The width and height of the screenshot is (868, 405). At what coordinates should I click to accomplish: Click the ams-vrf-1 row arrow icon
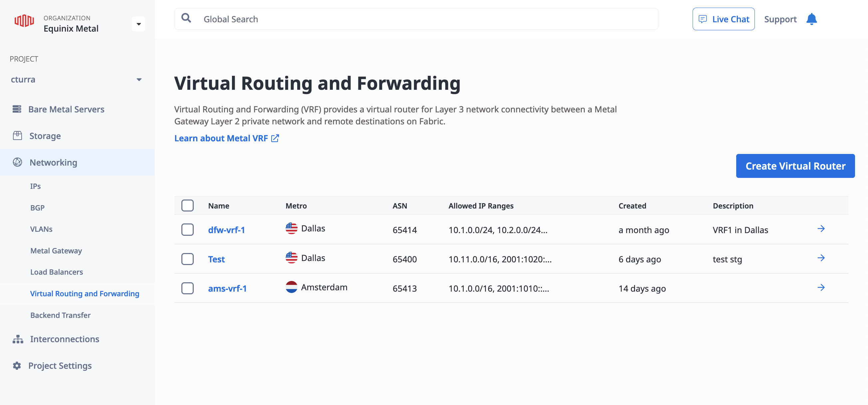tap(821, 288)
